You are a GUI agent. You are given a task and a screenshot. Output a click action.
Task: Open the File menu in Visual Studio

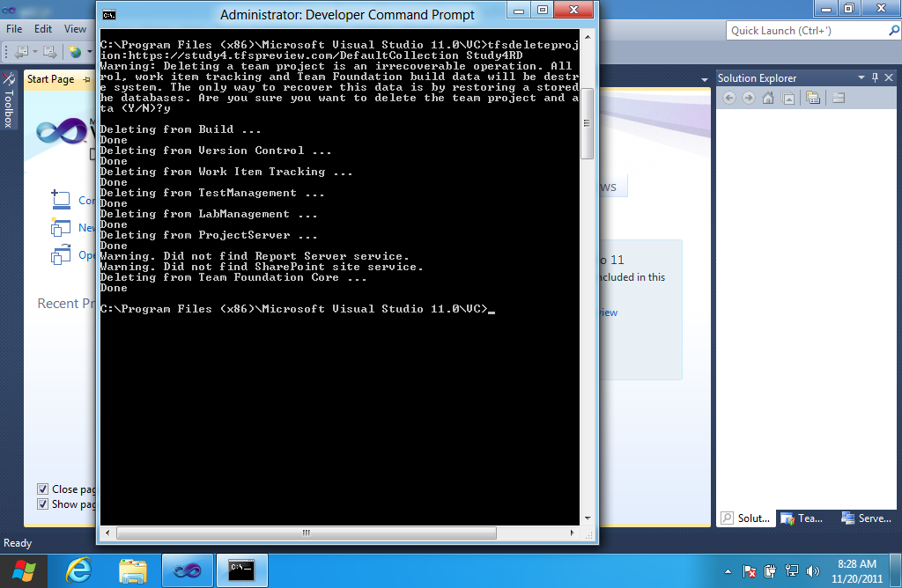(14, 29)
